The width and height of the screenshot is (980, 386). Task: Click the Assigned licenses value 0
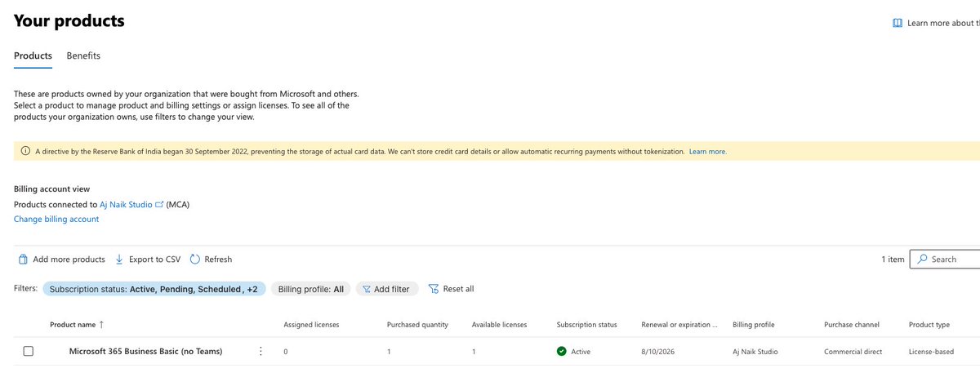[286, 352]
